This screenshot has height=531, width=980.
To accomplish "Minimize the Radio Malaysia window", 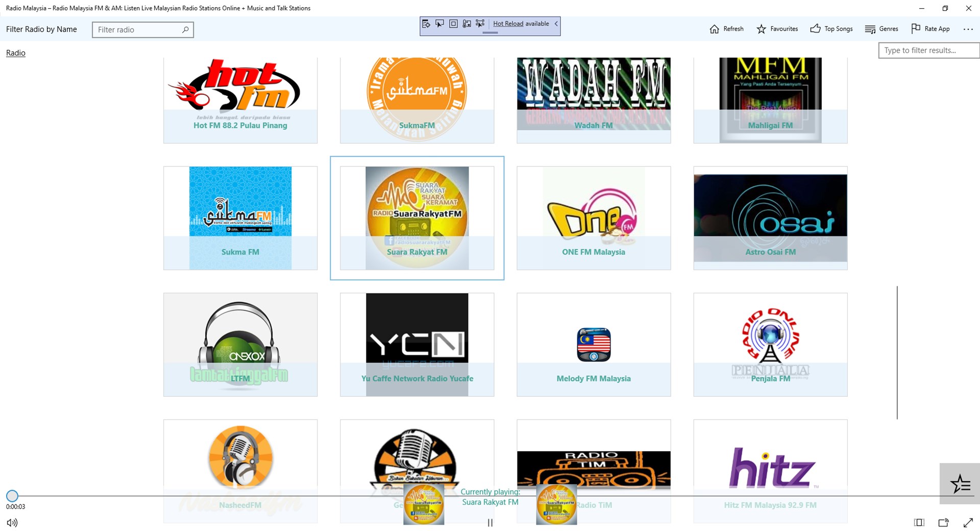I will (922, 8).
